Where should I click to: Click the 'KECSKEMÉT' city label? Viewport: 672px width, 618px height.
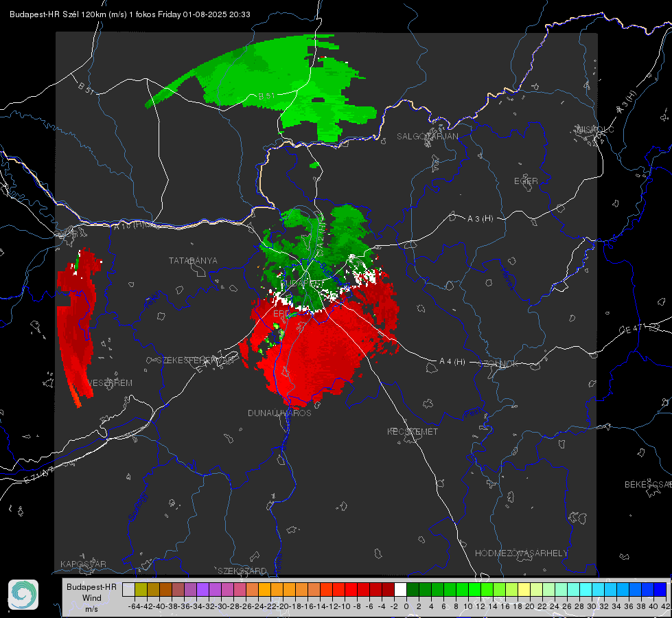[x=413, y=431]
